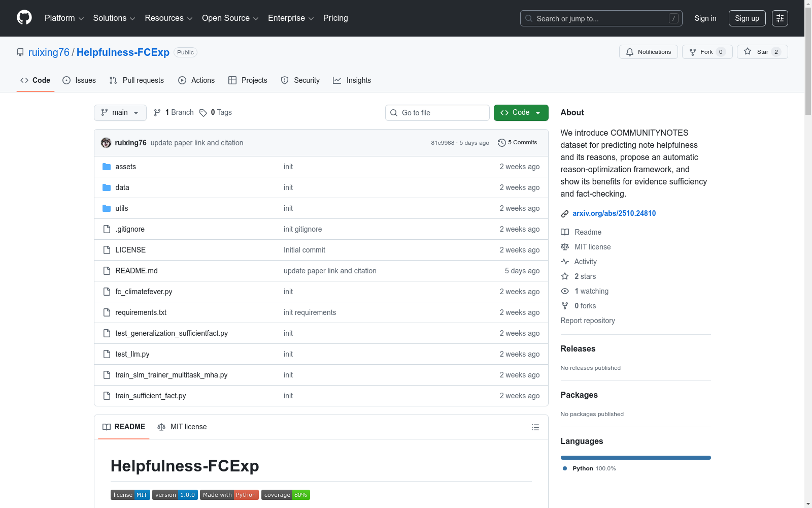Click the eye icon beside watching

pyautogui.click(x=565, y=291)
